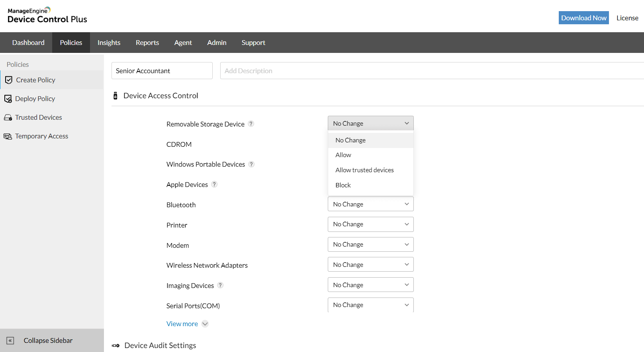Expand the Wireless Network Adapters dropdown
The height and width of the screenshot is (352, 644).
tap(370, 264)
